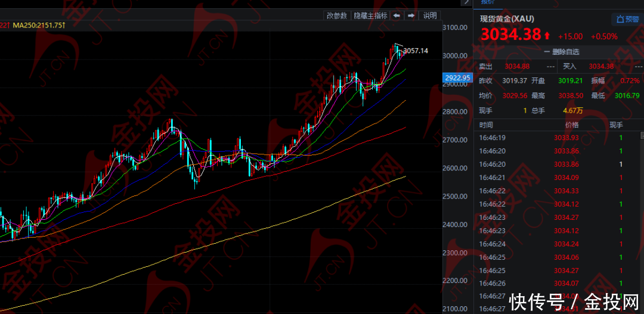644x314 pixels.
Task: Switch to the 报价 tab
Action: (x=488, y=2)
